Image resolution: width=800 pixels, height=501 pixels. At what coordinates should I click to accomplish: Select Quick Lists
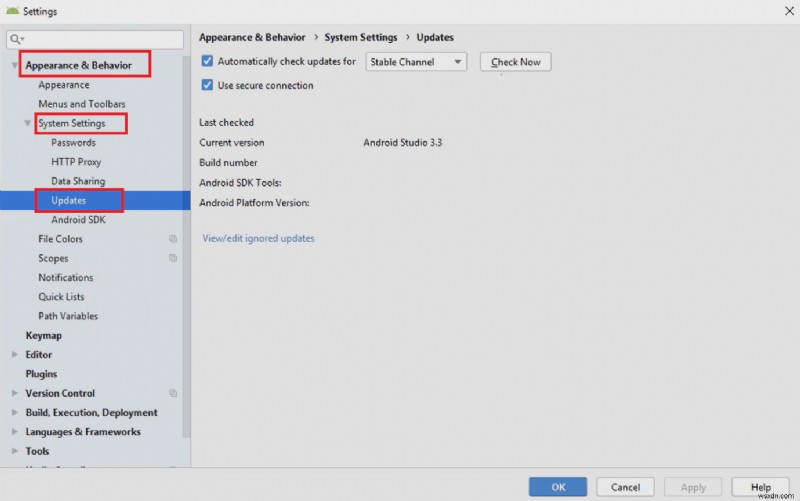pyautogui.click(x=61, y=297)
